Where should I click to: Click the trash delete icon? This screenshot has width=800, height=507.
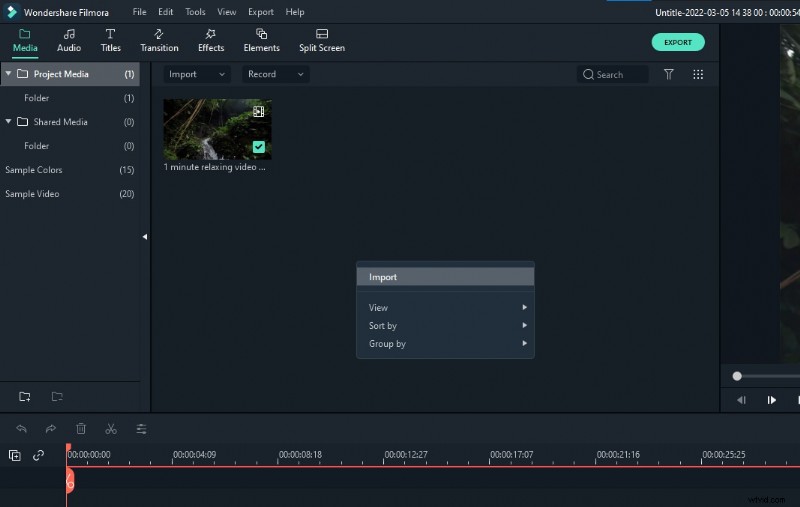coord(81,429)
